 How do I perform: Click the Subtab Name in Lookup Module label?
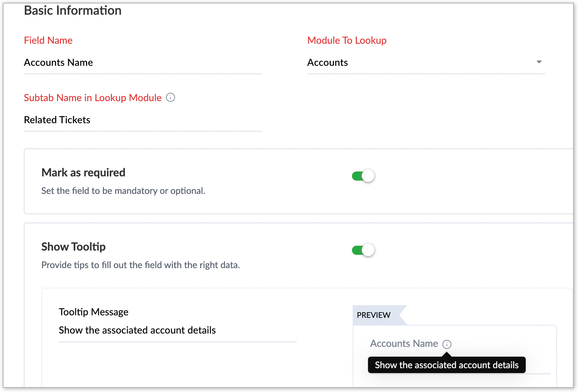tap(93, 98)
